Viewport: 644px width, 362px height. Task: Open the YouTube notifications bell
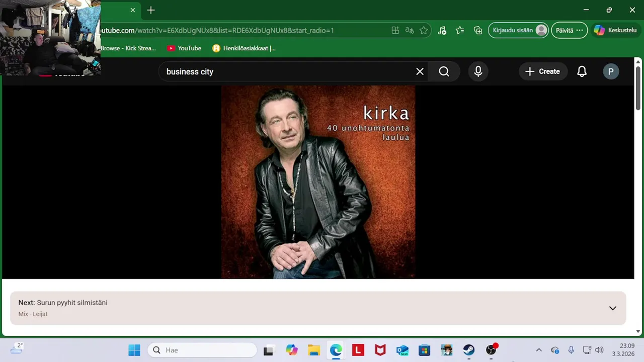582,71
